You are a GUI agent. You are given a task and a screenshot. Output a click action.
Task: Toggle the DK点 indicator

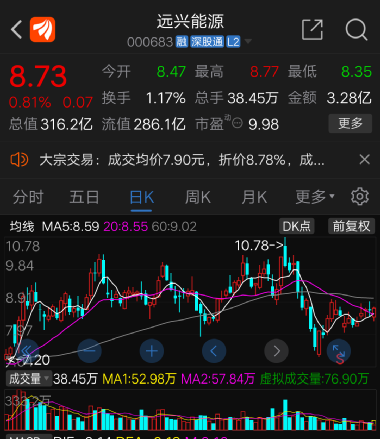296,226
